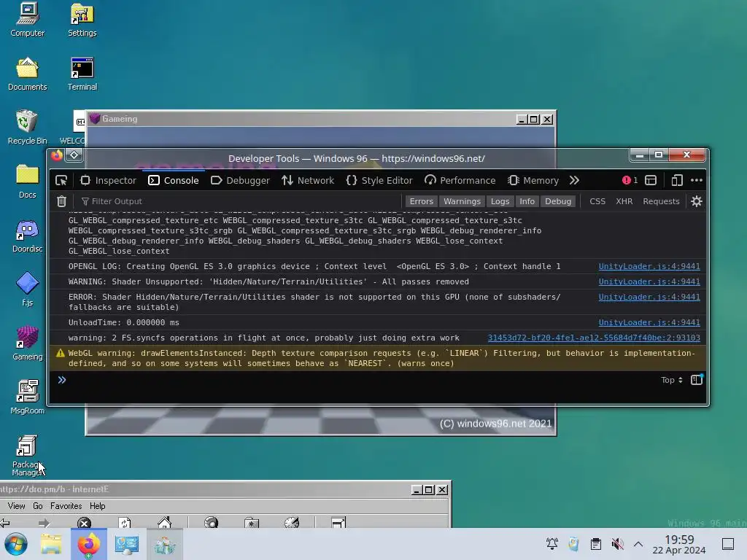Open the Docs folder on desktop
Screen dimensions: 747x560
[x=27, y=182]
